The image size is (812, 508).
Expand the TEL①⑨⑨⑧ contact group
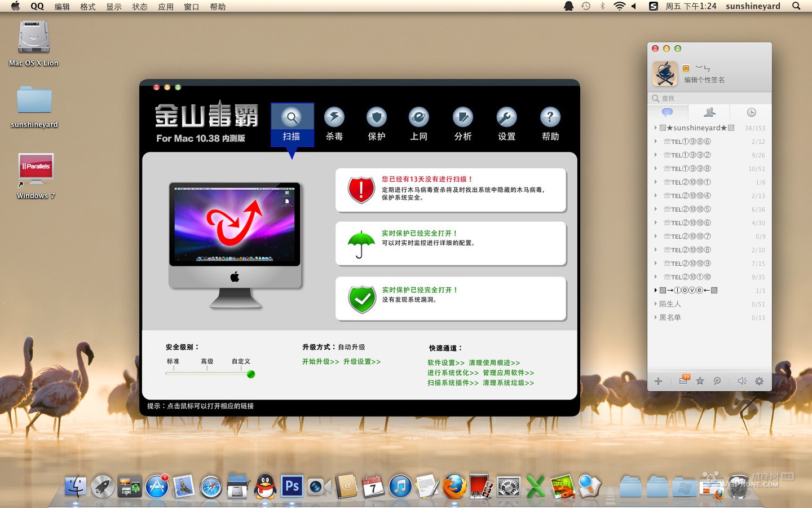click(x=655, y=168)
